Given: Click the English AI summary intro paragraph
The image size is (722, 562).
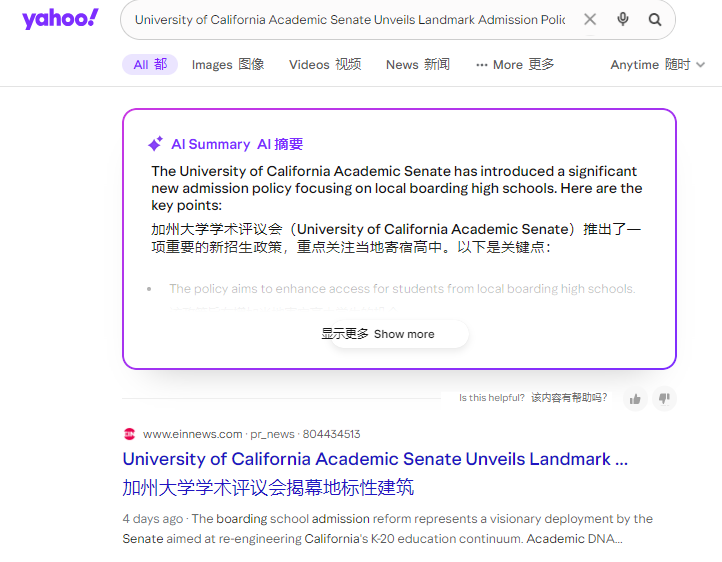Looking at the screenshot, I should click(396, 188).
